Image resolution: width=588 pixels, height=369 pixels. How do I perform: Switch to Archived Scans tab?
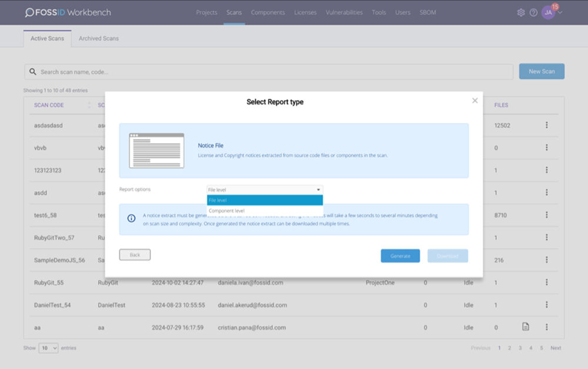[x=99, y=38]
